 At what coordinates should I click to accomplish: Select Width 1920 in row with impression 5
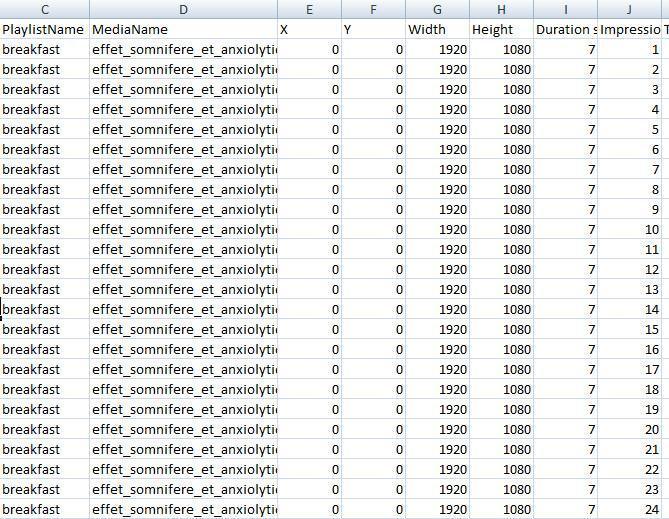tap(437, 129)
